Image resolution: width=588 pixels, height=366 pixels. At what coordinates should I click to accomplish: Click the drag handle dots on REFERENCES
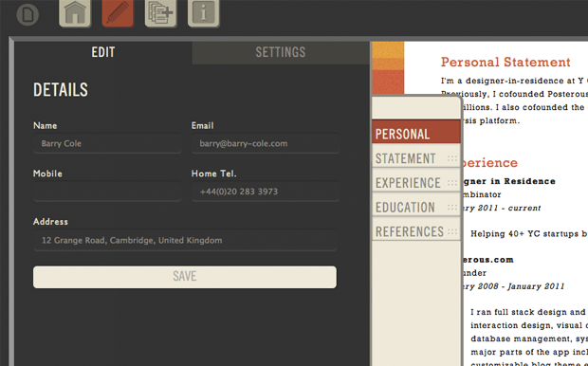pyautogui.click(x=452, y=231)
